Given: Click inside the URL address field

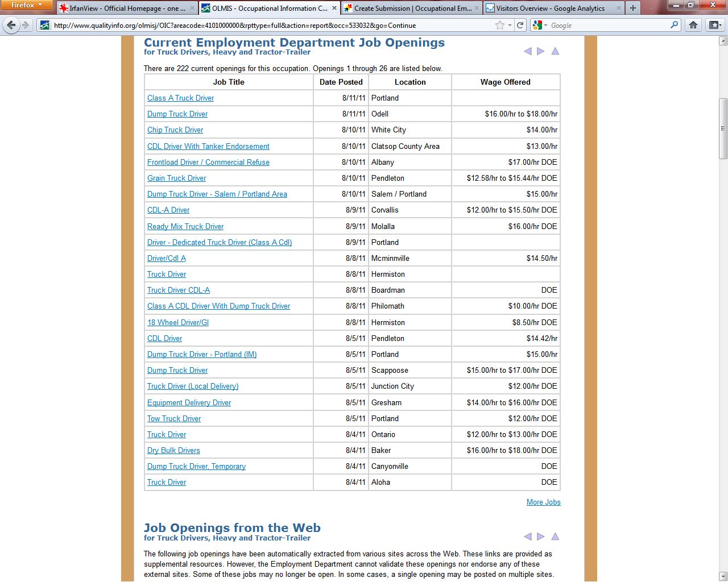Looking at the screenshot, I should click(273, 25).
